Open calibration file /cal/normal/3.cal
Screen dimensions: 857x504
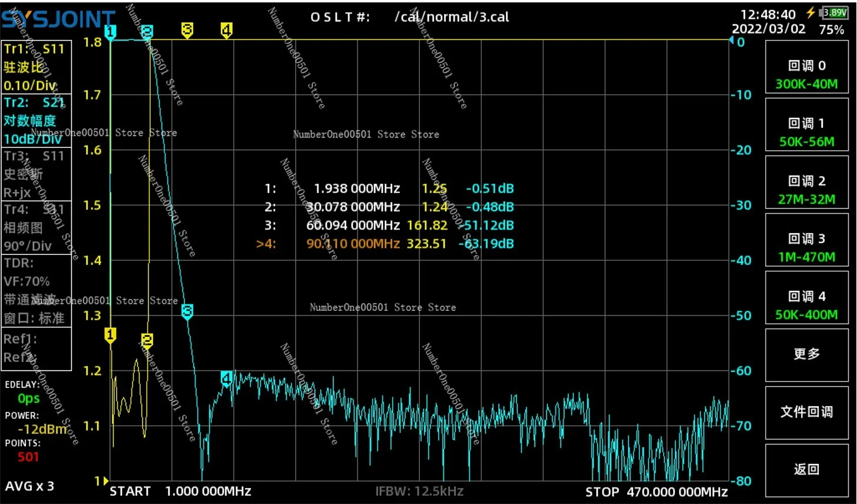[452, 16]
